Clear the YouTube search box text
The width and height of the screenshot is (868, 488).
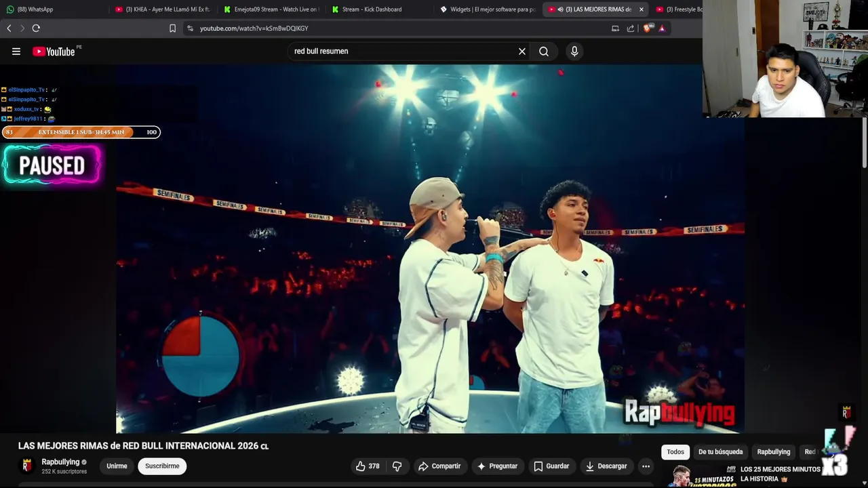[522, 52]
